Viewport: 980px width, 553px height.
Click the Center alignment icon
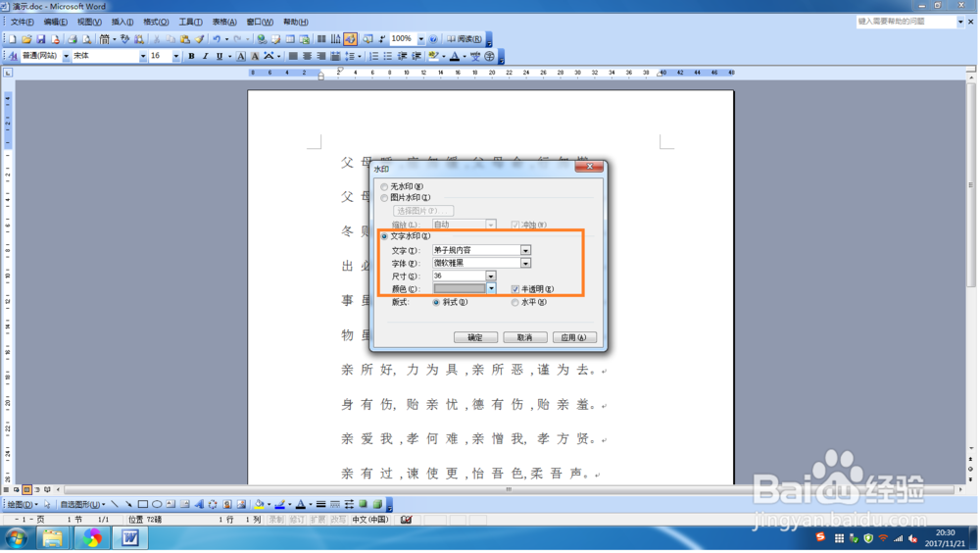click(307, 56)
